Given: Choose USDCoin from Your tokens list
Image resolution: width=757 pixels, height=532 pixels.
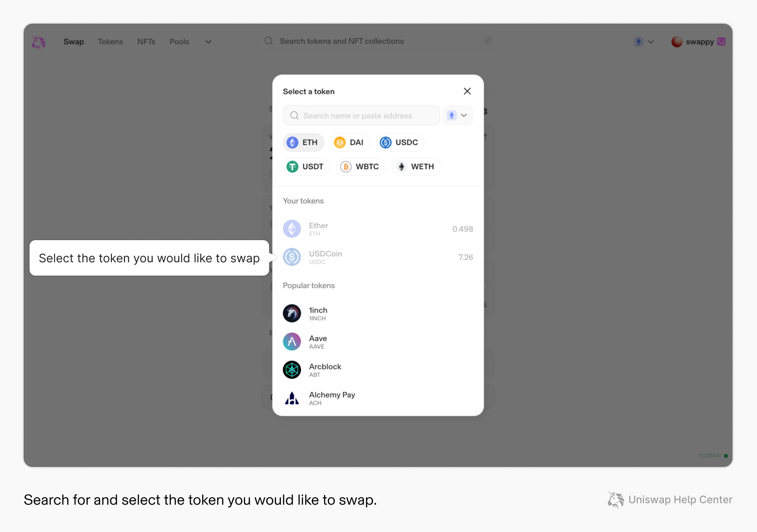Looking at the screenshot, I should (x=378, y=257).
